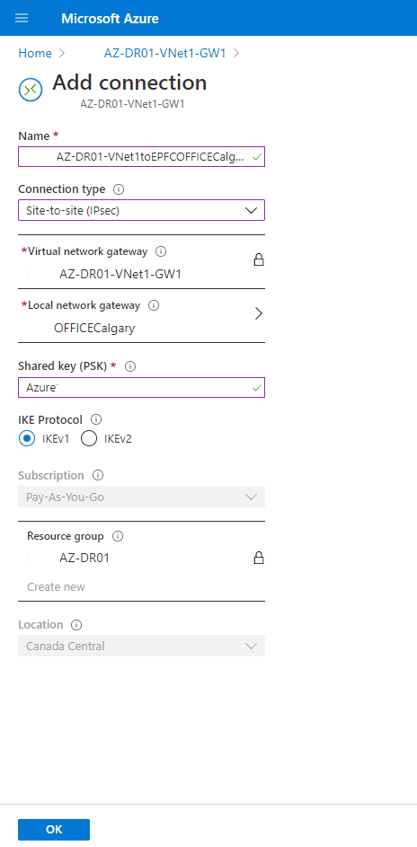The width and height of the screenshot is (417, 847).
Task: Open the Connection type dropdown
Action: pyautogui.click(x=142, y=210)
